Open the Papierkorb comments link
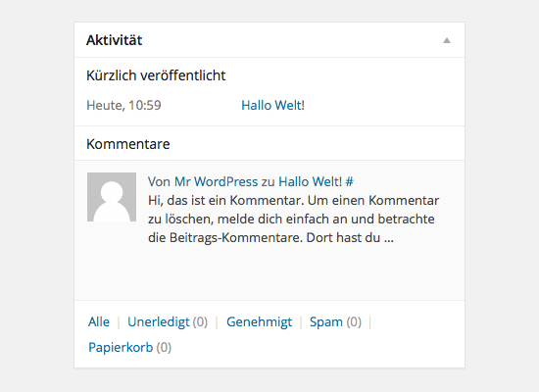This screenshot has height=392, width=539. 121,347
